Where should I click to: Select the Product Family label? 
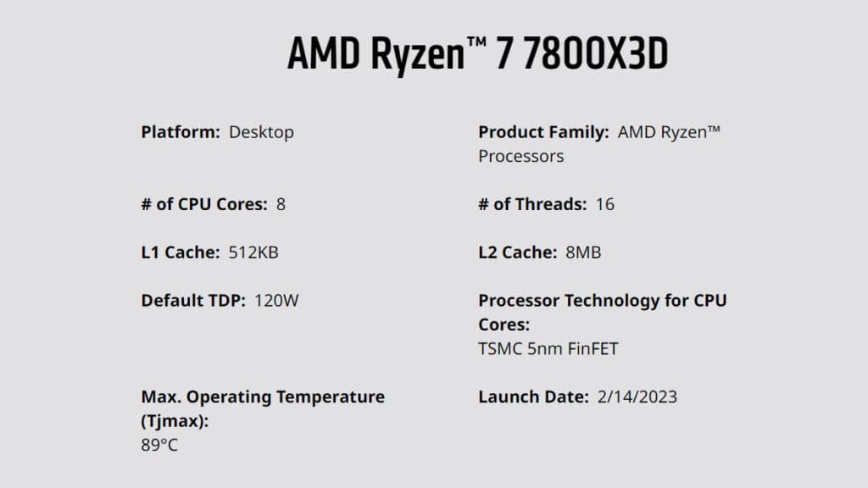point(543,132)
